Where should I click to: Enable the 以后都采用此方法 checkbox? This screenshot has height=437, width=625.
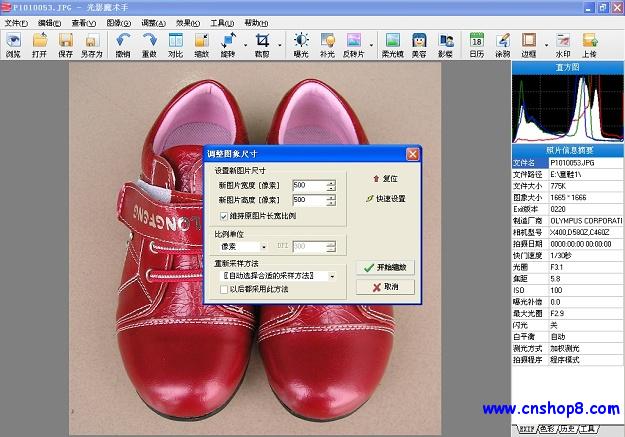tap(224, 289)
